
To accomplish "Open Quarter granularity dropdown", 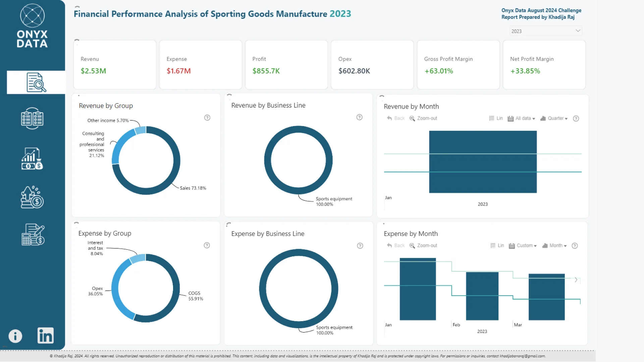I will (x=554, y=118).
